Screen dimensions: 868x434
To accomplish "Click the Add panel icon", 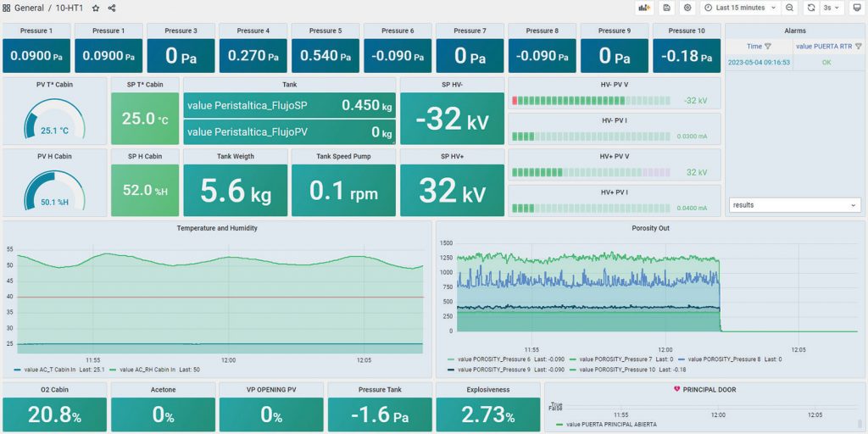I will click(x=645, y=8).
